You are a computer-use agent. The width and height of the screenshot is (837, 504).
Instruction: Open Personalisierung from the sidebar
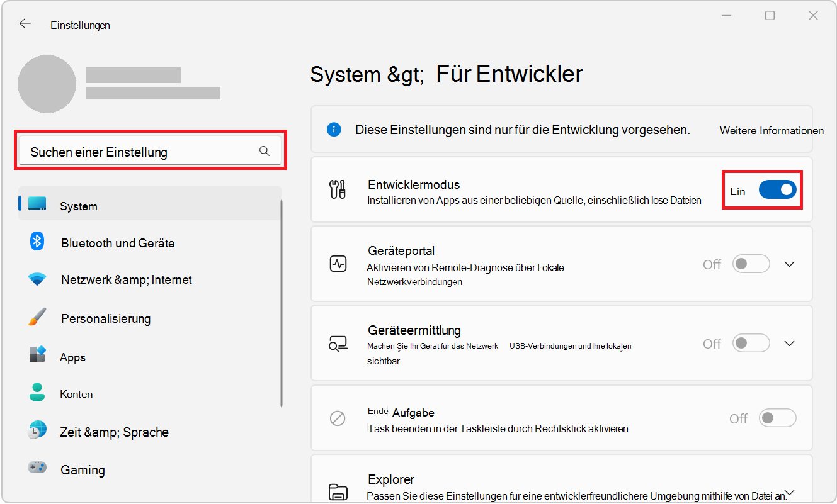click(37, 318)
